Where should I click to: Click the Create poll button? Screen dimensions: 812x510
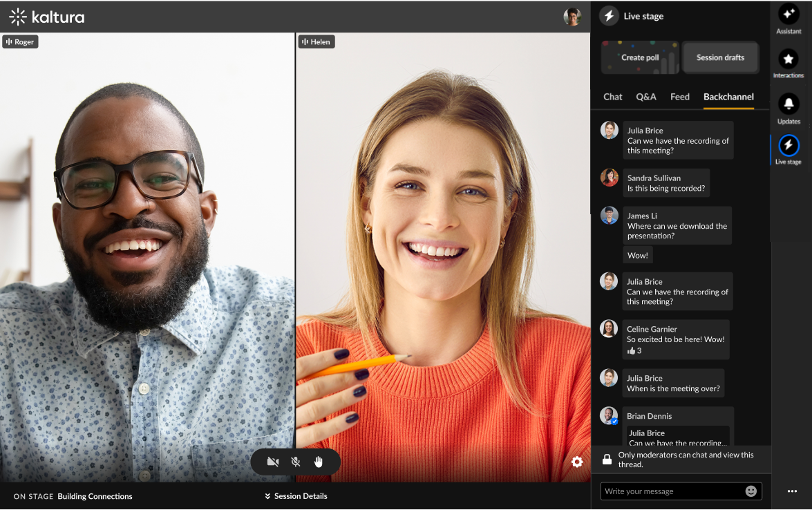pos(640,58)
